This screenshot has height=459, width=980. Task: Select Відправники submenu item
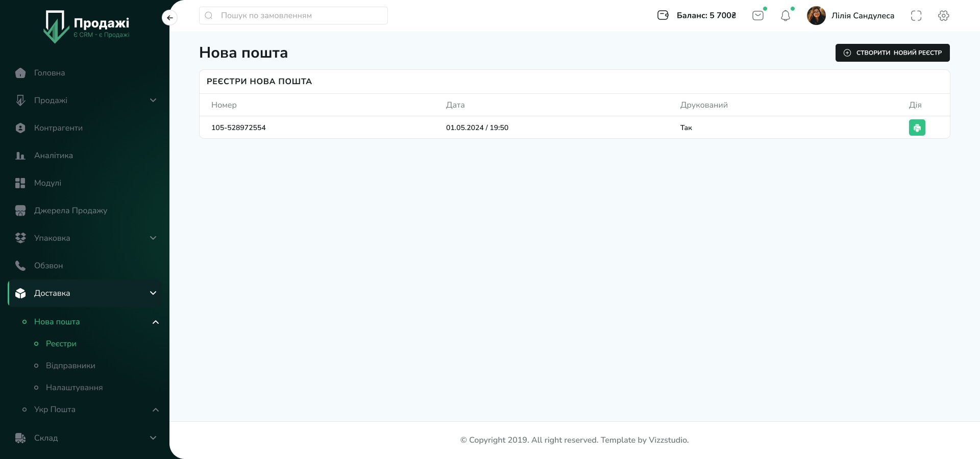[70, 366]
